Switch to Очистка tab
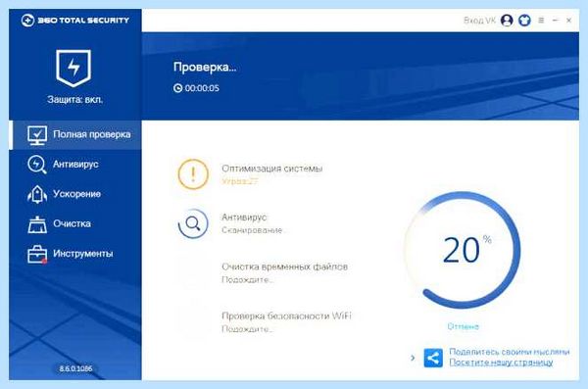The width and height of the screenshot is (588, 389). 75,224
